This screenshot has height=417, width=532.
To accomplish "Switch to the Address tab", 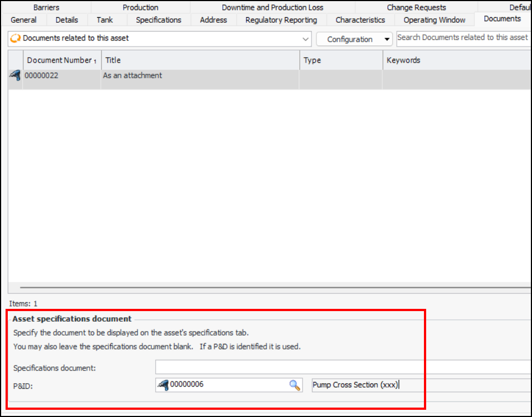I will tap(213, 20).
